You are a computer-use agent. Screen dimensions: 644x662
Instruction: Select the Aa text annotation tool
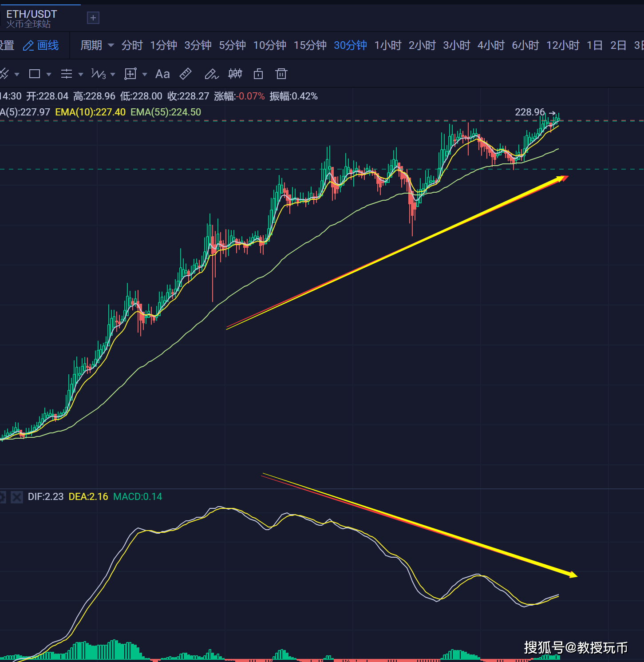tap(162, 74)
